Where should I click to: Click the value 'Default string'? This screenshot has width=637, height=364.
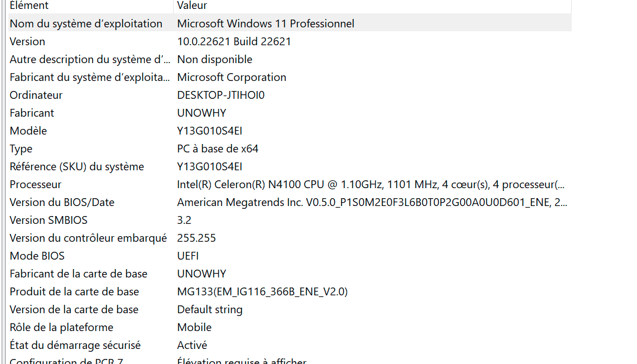coord(209,309)
